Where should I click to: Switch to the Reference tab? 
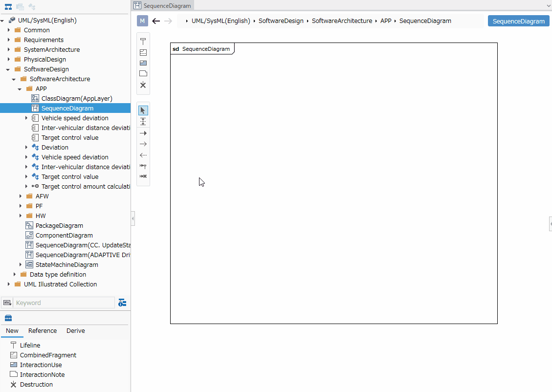pyautogui.click(x=43, y=331)
